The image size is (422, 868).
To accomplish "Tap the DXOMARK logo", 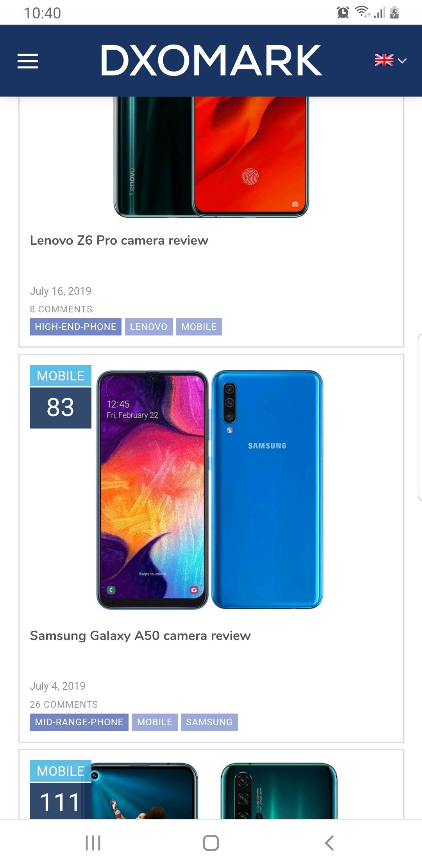I will click(x=211, y=60).
